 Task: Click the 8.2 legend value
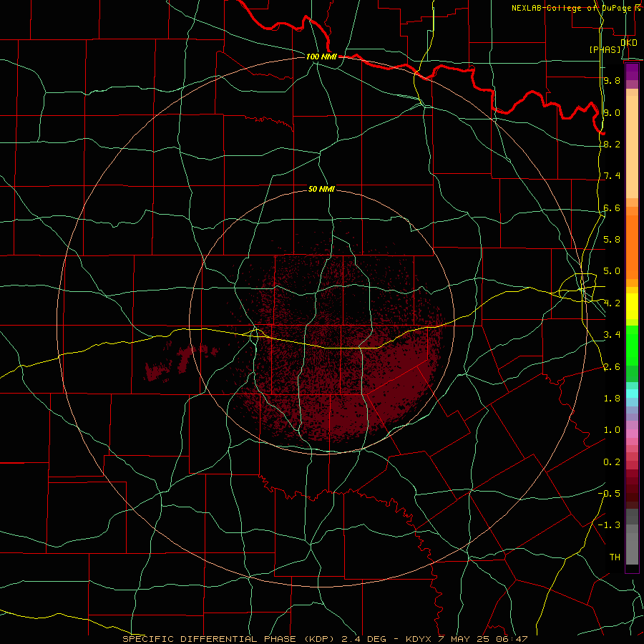(x=612, y=144)
